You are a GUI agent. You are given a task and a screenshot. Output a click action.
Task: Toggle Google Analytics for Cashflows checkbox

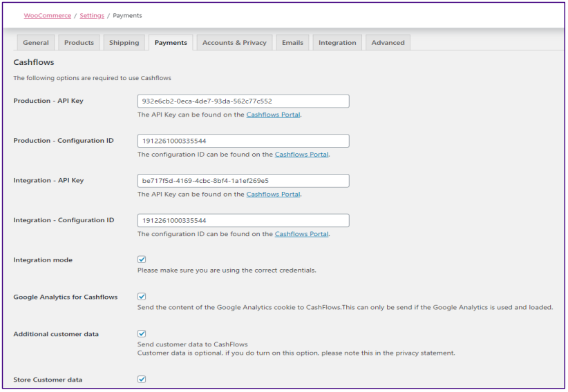point(142,297)
